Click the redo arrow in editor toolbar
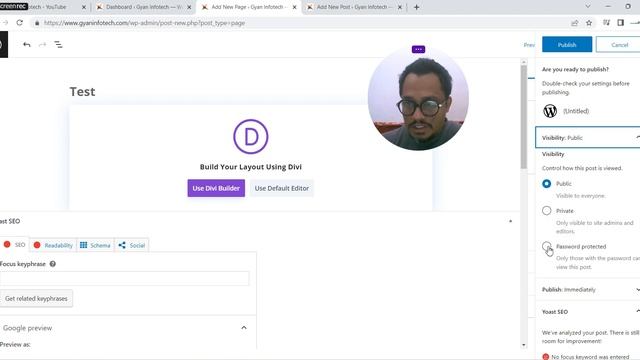Image resolution: width=640 pixels, height=360 pixels. [42, 44]
